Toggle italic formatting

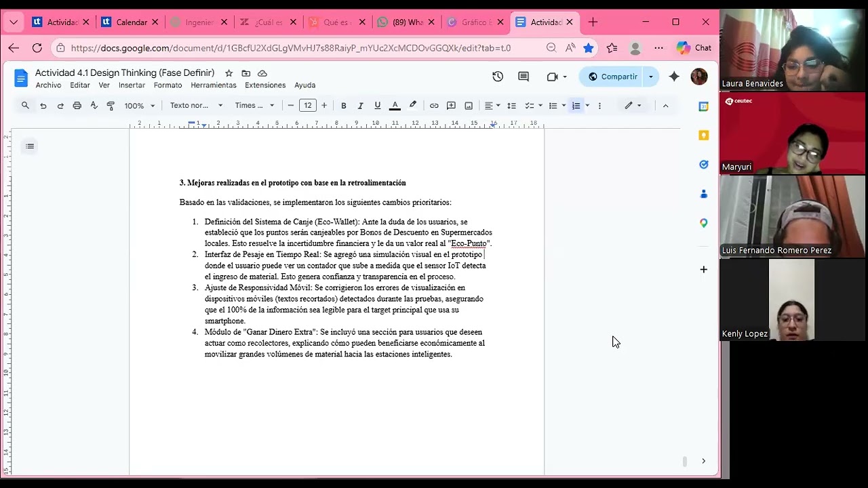(360, 106)
